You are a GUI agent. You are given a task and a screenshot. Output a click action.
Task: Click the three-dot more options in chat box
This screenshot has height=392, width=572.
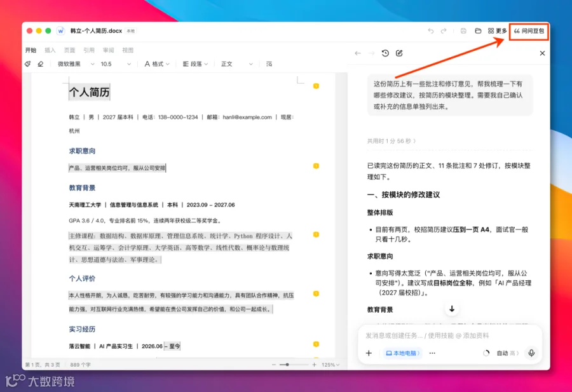point(432,353)
